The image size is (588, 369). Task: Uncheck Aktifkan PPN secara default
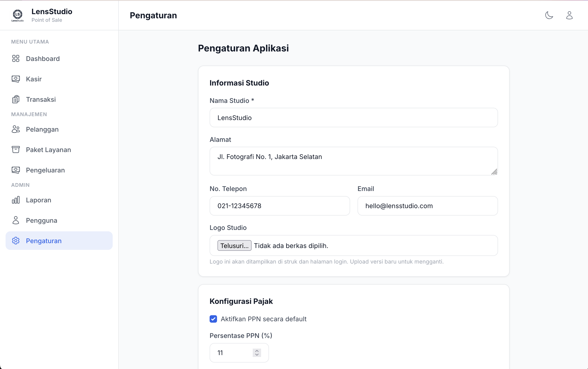(x=213, y=319)
